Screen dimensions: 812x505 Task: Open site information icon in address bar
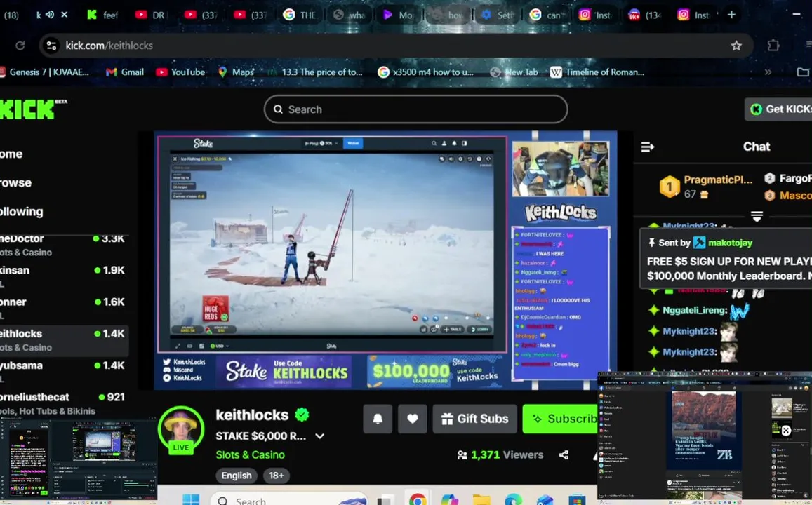(x=51, y=46)
